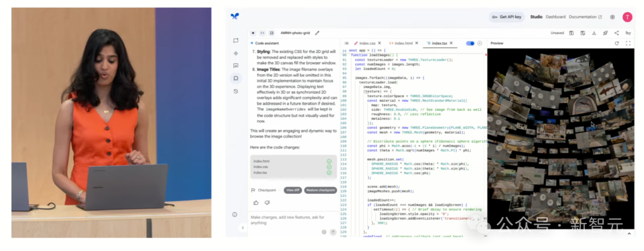Viewport: 644px width, 251px height.
Task: Open the account avatar labeled T
Action: (x=627, y=17)
